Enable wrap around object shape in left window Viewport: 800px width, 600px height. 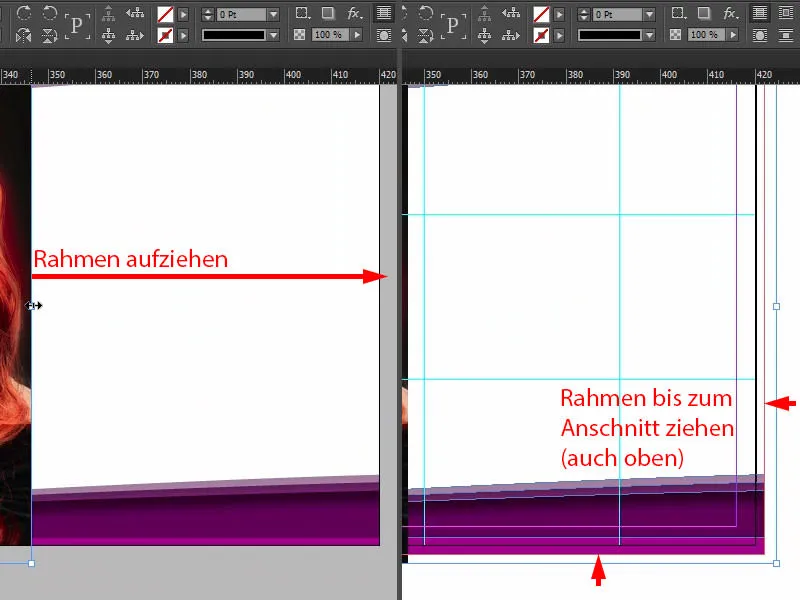[x=384, y=35]
